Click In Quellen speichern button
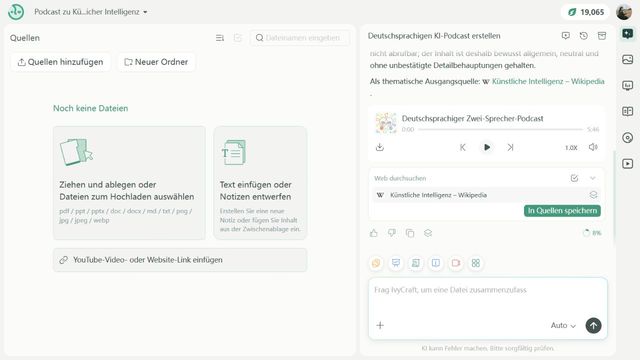The width and height of the screenshot is (640, 360). tap(562, 211)
